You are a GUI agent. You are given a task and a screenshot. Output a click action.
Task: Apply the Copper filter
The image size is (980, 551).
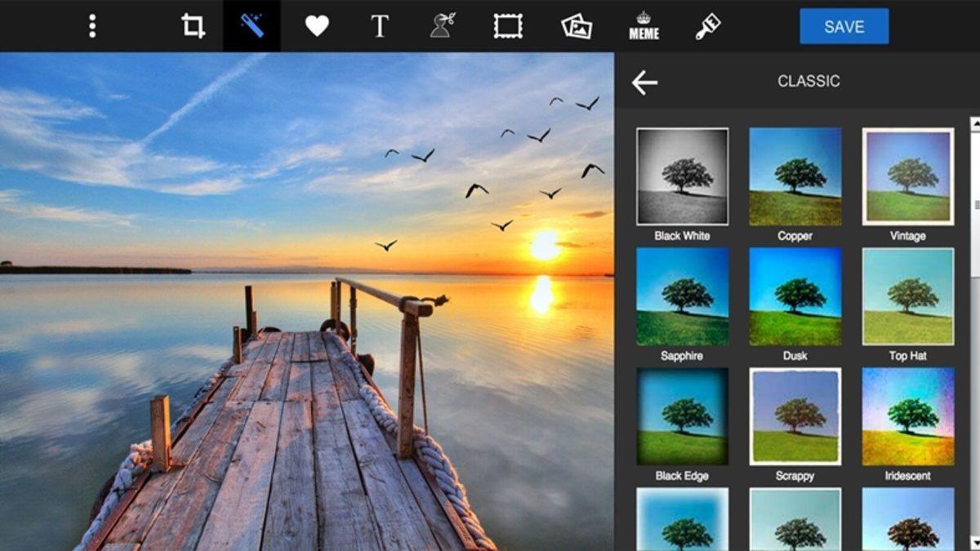(795, 173)
